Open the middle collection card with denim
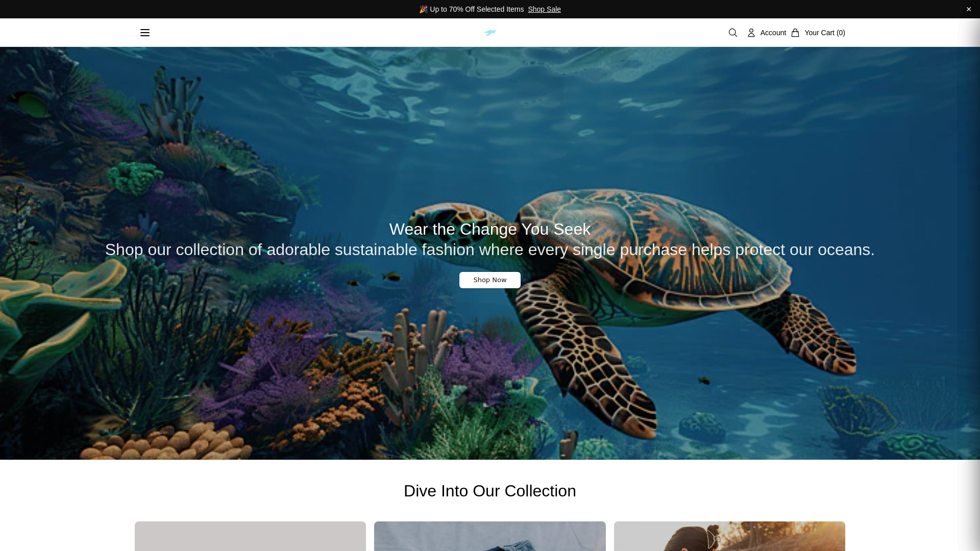This screenshot has width=980, height=551. pyautogui.click(x=490, y=536)
